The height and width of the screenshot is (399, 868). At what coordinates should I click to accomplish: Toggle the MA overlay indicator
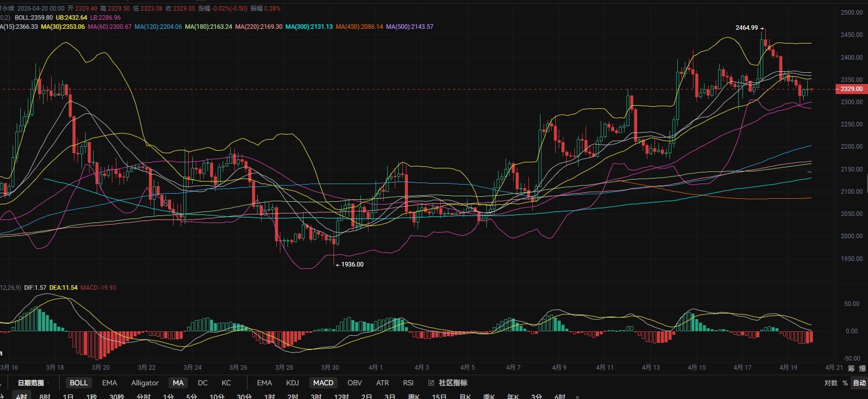(178, 383)
